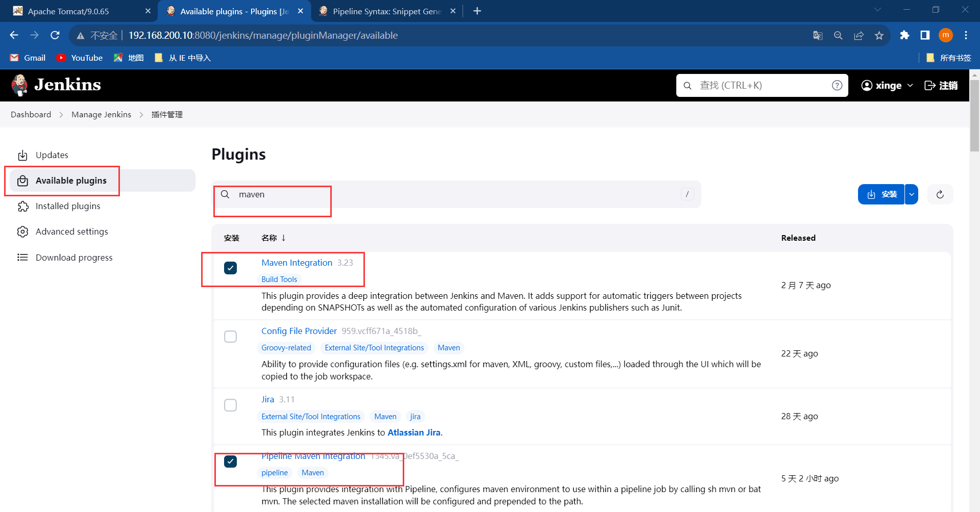Click the jira category tag
Screen dimensions: 980x512
coord(415,417)
